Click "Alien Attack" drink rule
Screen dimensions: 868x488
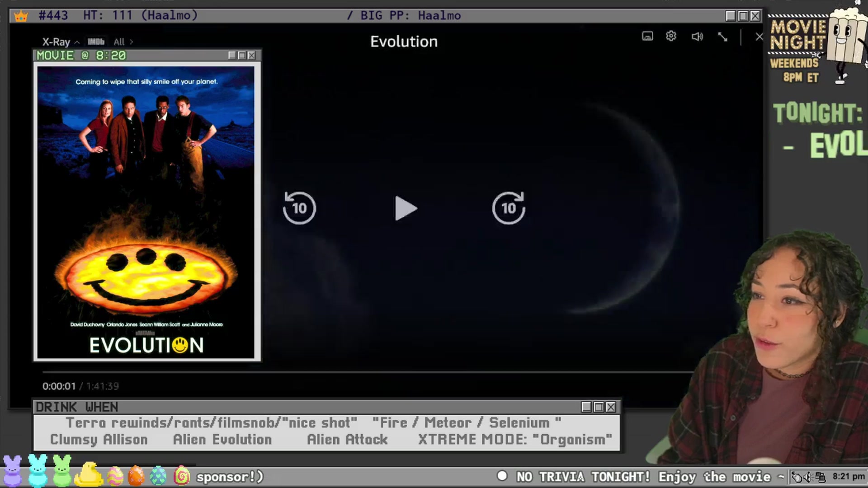click(x=347, y=440)
